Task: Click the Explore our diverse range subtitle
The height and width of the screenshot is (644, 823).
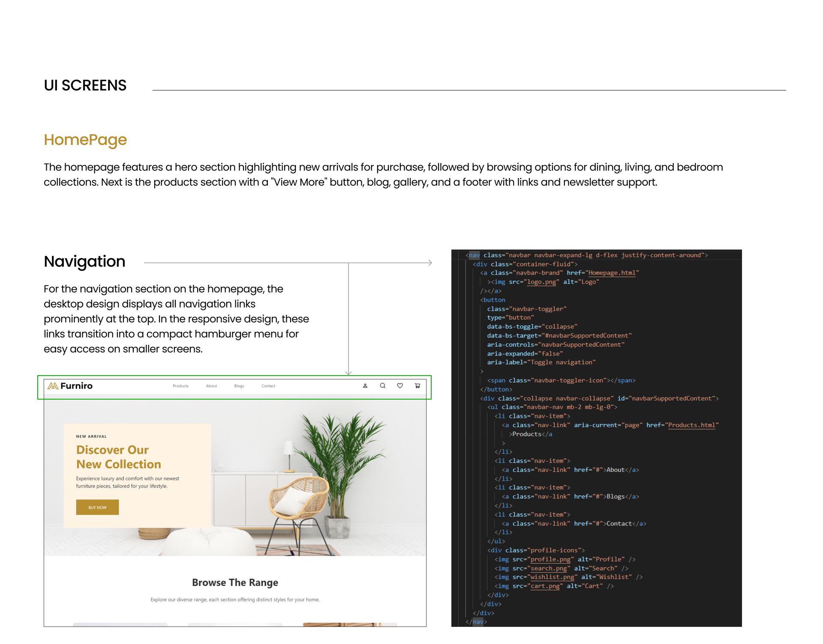Action: click(235, 599)
